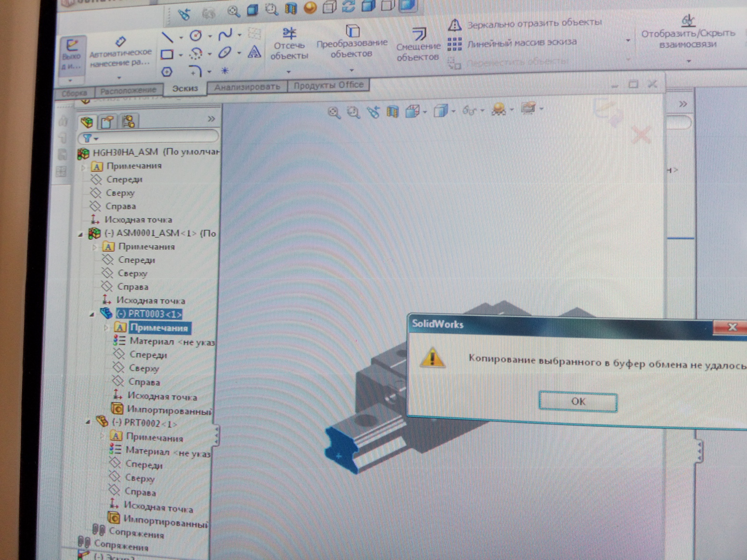Click Зеркально отразить объекты
Screen dimensions: 747x560
525,23
